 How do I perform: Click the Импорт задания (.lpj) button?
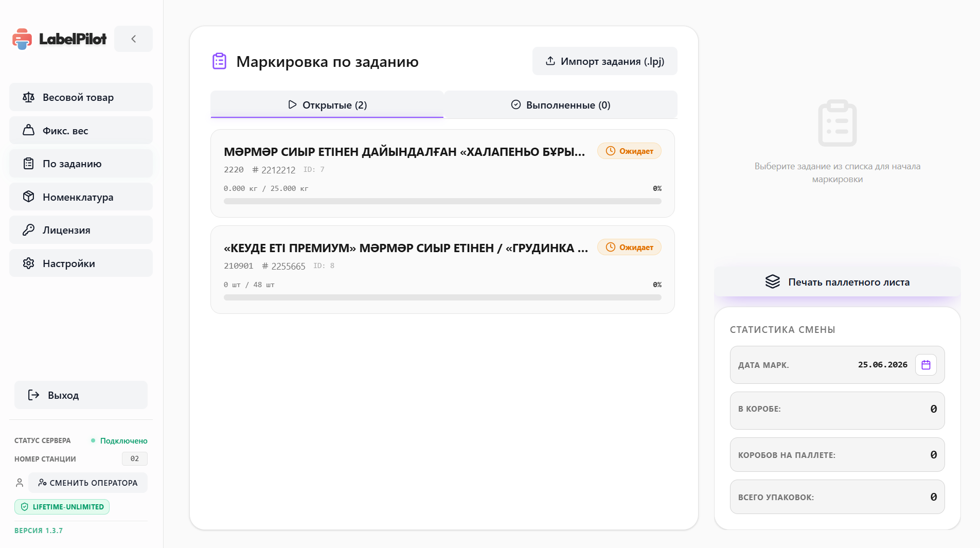[605, 61]
